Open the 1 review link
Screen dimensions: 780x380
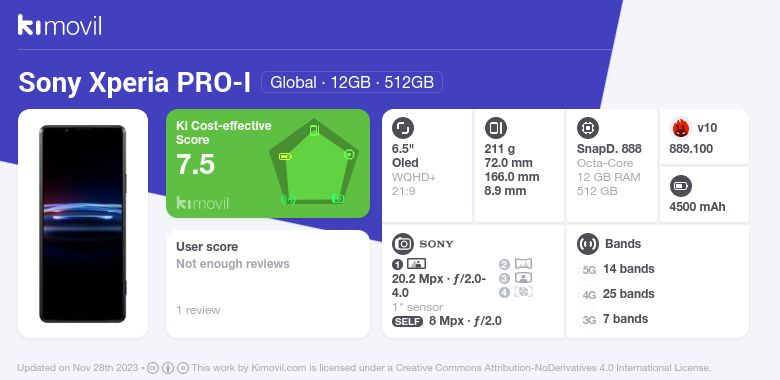(198, 310)
